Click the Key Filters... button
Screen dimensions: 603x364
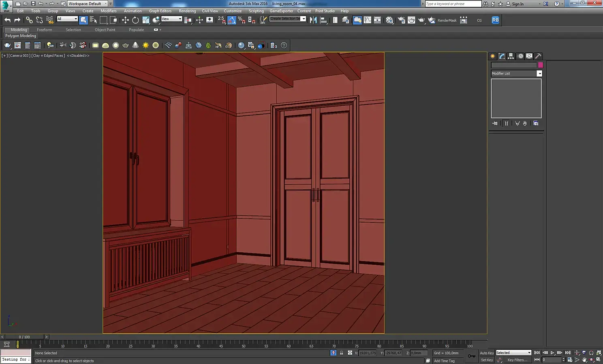point(517,360)
